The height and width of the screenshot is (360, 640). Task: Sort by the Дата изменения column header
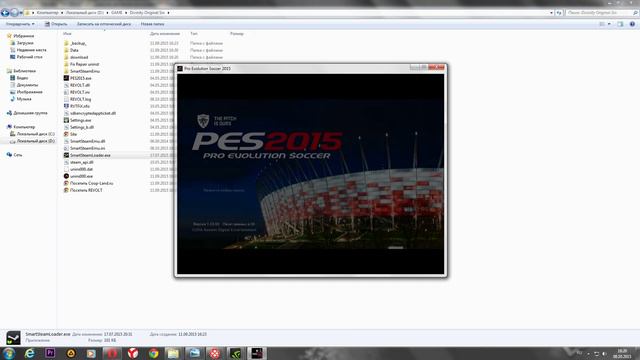(x=165, y=34)
